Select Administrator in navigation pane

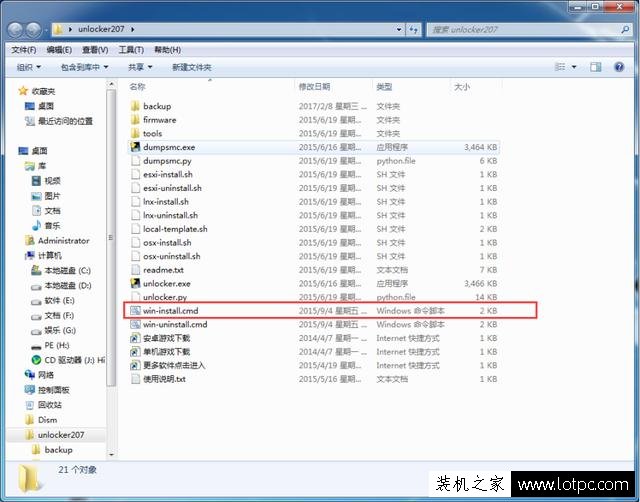pos(58,240)
